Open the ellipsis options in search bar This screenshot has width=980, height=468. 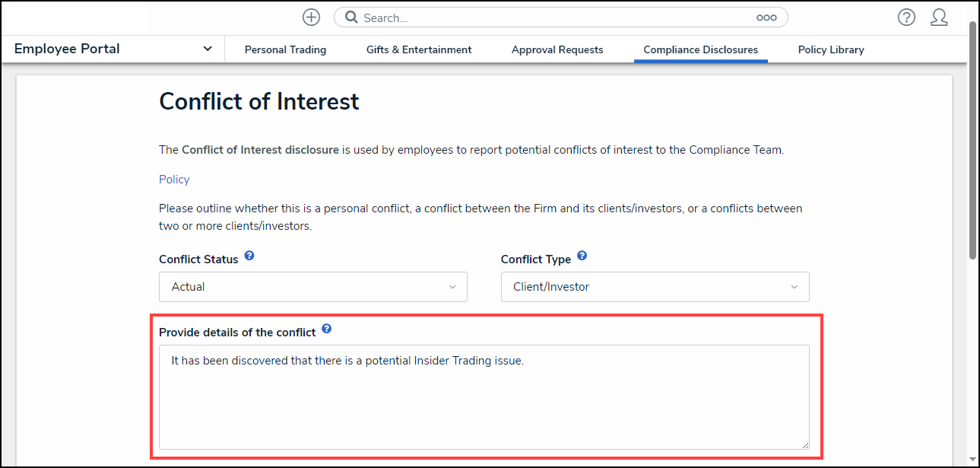766,18
